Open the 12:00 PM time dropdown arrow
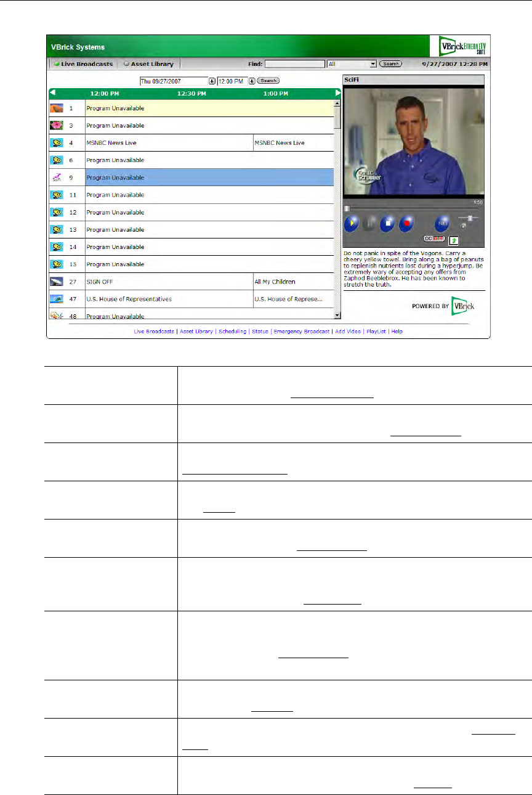The width and height of the screenshot is (532, 795). [x=251, y=81]
